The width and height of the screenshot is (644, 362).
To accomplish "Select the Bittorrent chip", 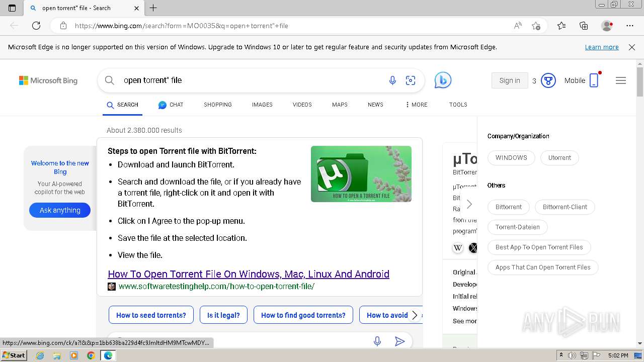I will [x=509, y=207].
